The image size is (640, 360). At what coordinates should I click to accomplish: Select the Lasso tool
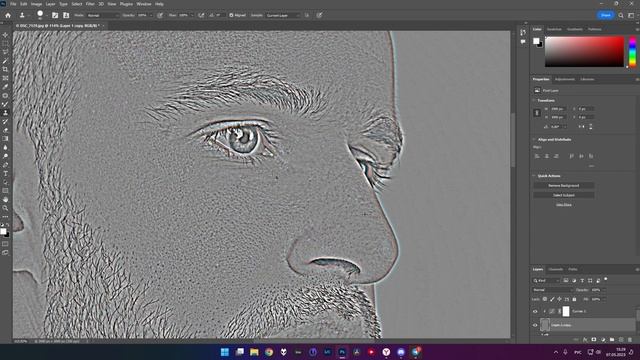(x=5, y=52)
